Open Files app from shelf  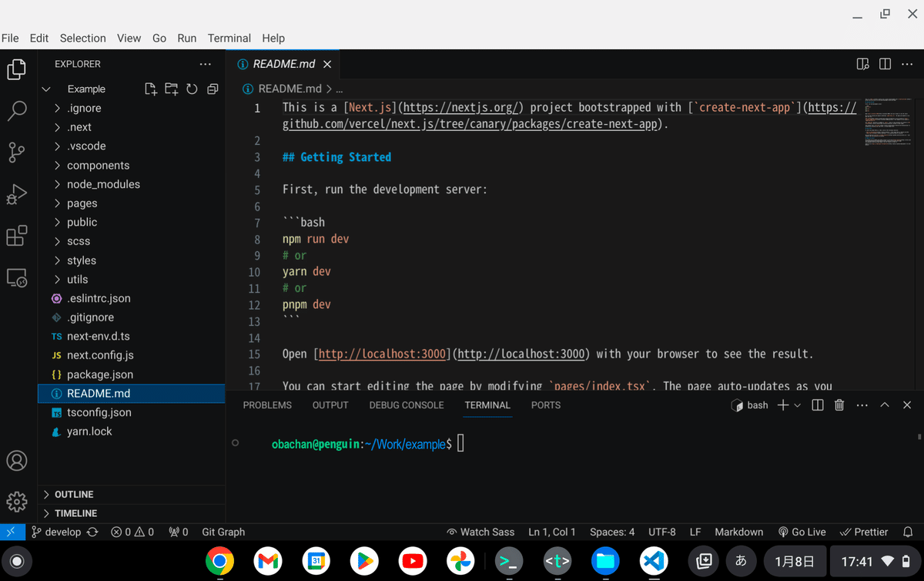pos(605,561)
